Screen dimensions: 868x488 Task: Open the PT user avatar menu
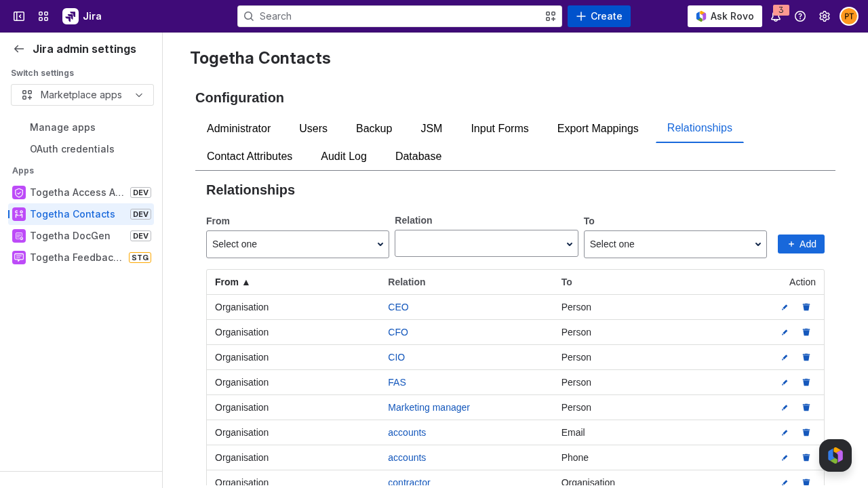point(849,16)
